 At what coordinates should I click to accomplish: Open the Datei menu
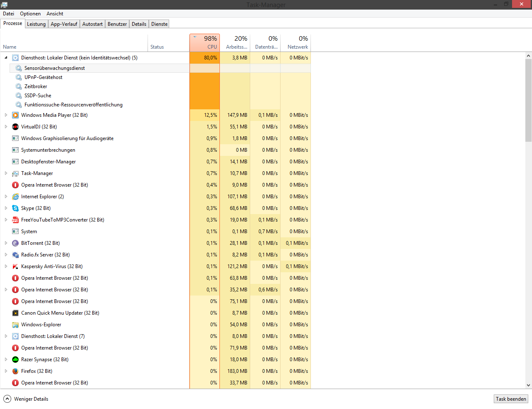pyautogui.click(x=8, y=14)
